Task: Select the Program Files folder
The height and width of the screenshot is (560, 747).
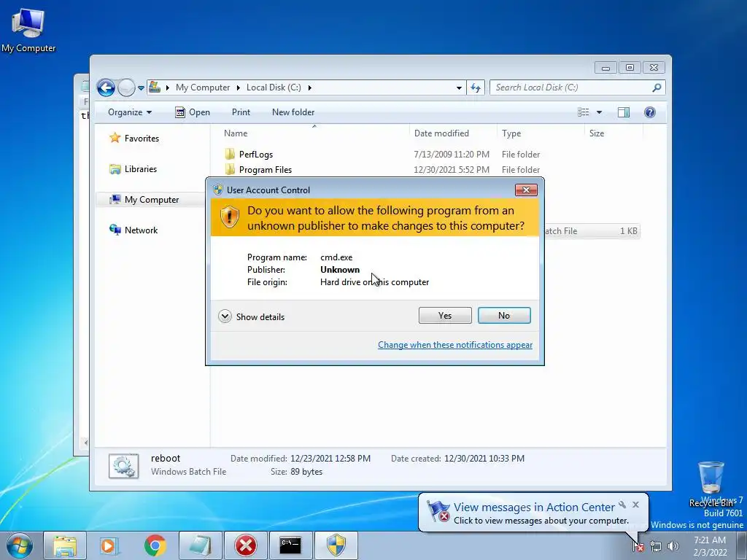Action: tap(266, 169)
